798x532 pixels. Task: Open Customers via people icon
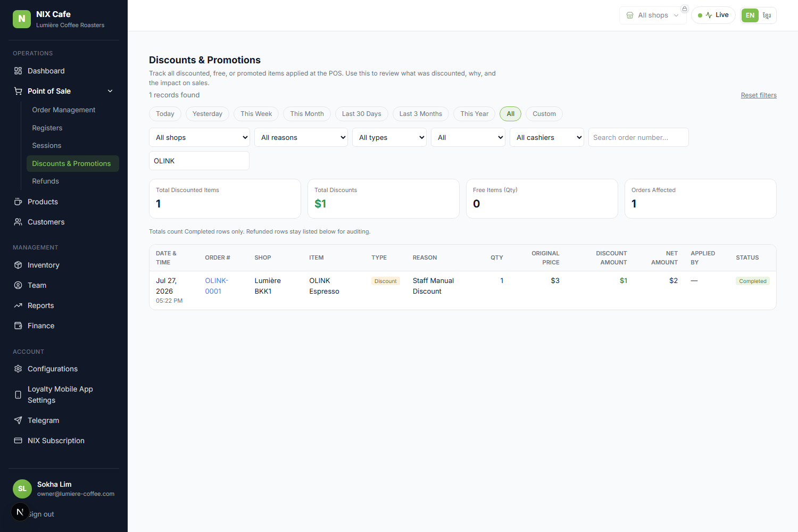tap(18, 222)
